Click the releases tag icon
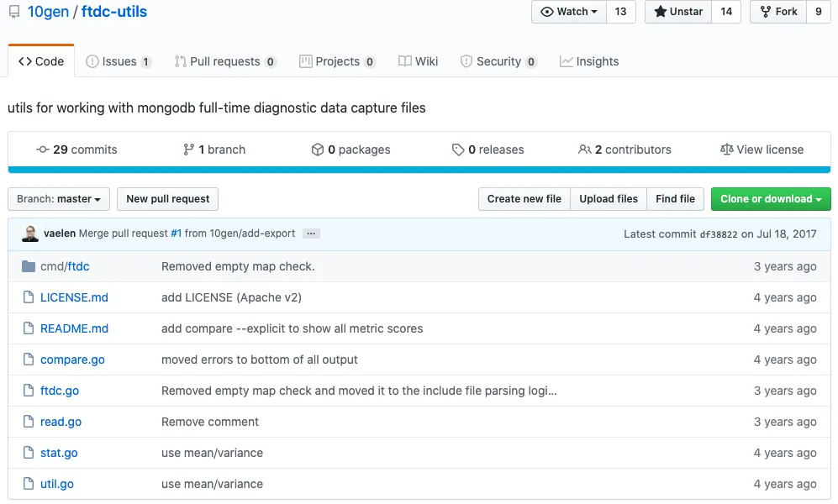This screenshot has height=504, width=838. (x=458, y=150)
